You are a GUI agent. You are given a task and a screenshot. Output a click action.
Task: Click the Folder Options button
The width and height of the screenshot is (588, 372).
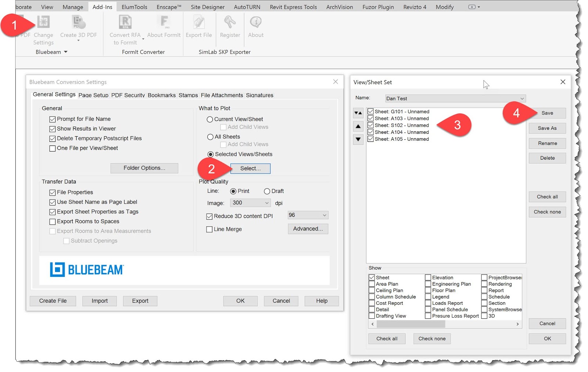[144, 168]
